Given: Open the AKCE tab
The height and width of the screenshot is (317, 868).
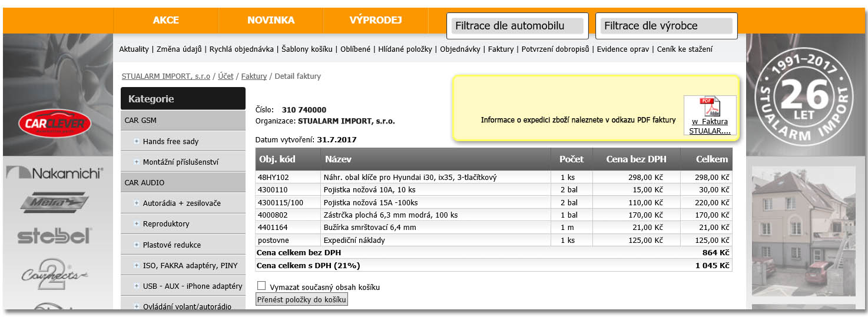Looking at the screenshot, I should 165,20.
